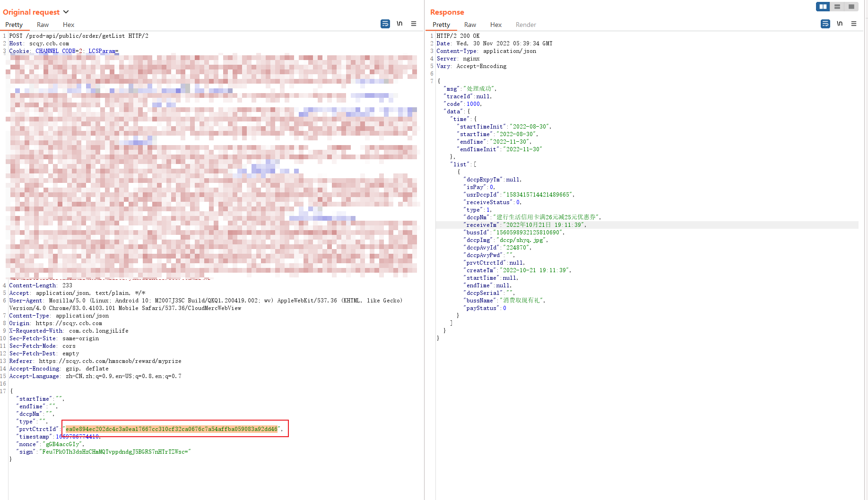Open the Raw tab of the request
868x500 pixels.
point(43,25)
